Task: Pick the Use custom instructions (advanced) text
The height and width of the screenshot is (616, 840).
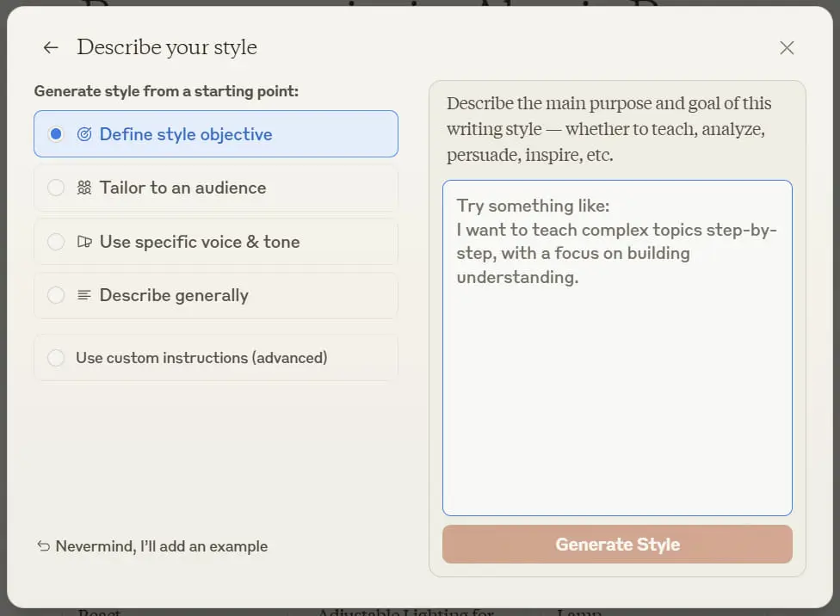Action: click(x=201, y=358)
